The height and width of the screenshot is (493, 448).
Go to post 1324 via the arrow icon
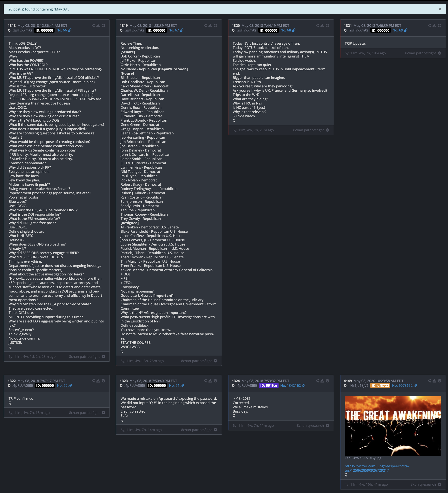point(327,381)
